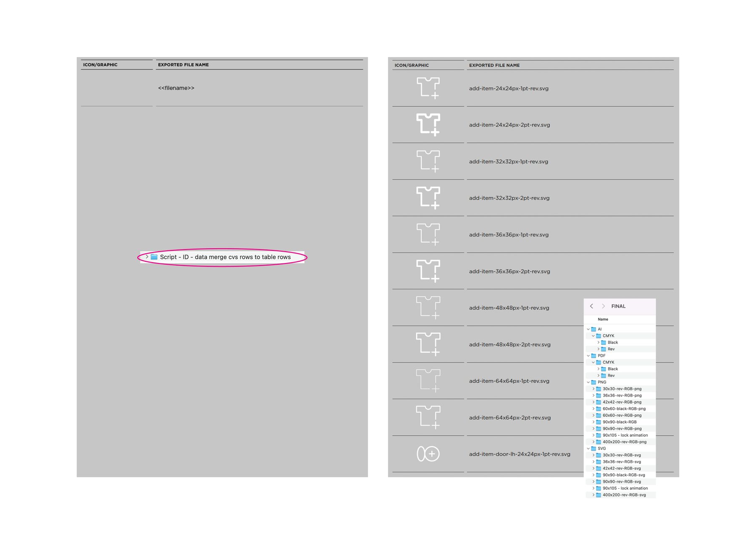Image resolution: width=756 pixels, height=534 pixels.
Task: Select the Black folder under PDF CMYK
Action: (620, 369)
